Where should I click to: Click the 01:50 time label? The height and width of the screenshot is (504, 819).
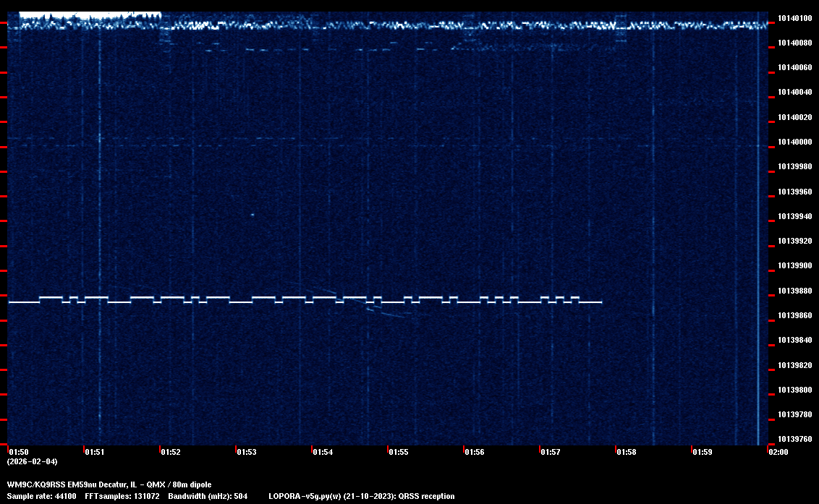18,452
